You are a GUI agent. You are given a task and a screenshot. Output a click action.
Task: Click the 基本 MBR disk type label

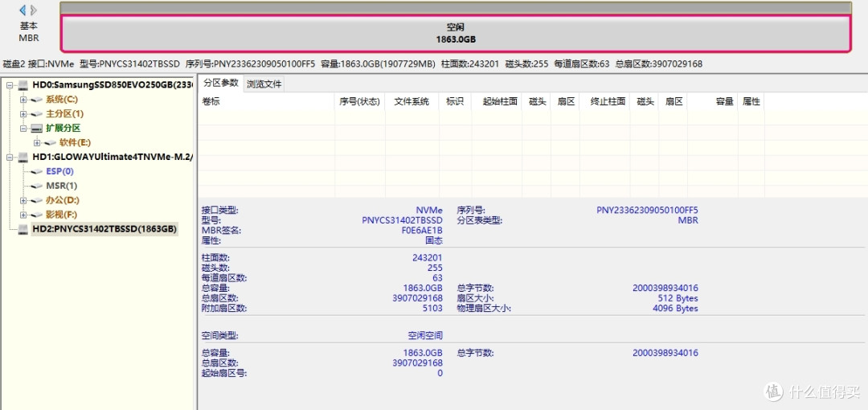[x=29, y=32]
